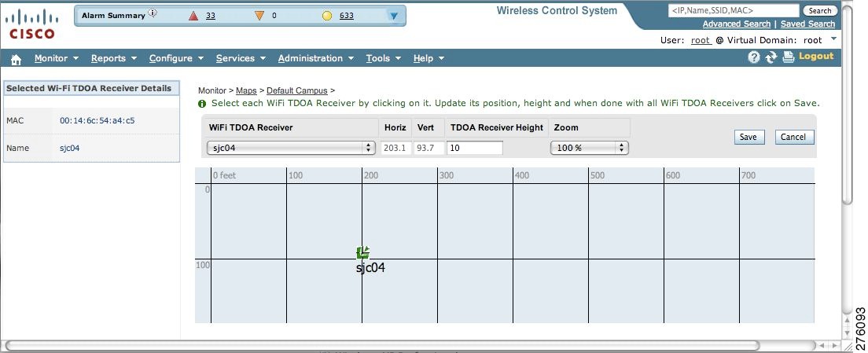View 633 minor alarms count link
This screenshot has height=353, width=868.
pos(347,16)
